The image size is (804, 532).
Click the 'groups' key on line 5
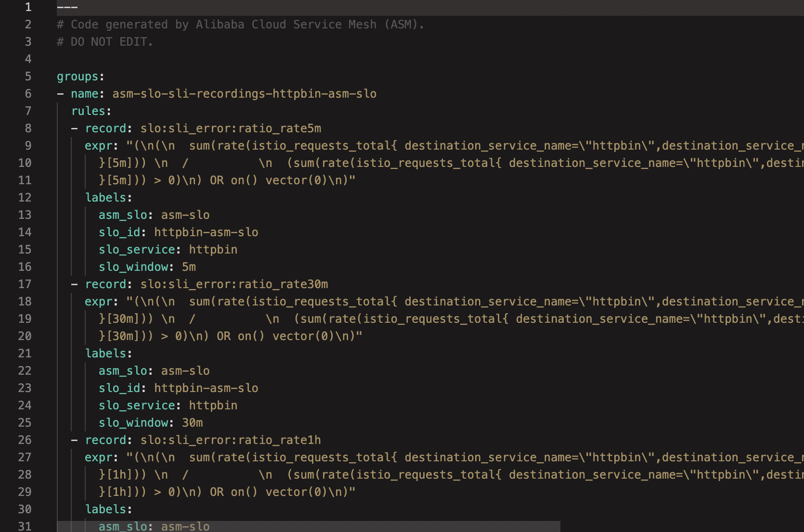tap(78, 76)
